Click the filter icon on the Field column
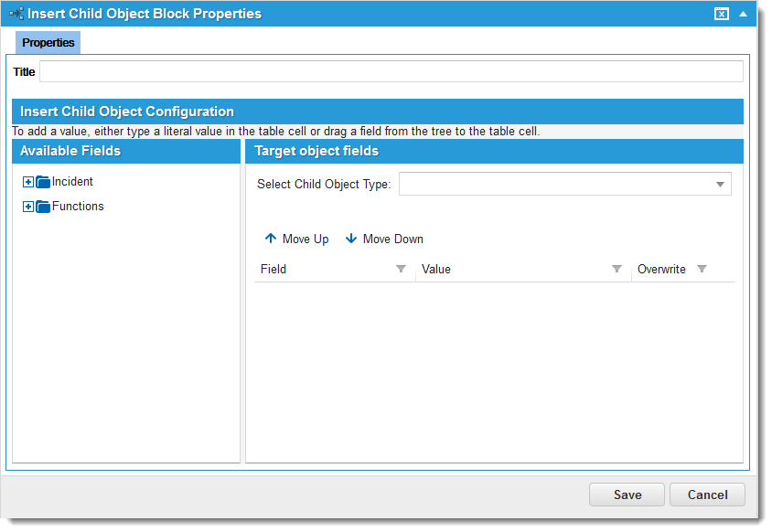This screenshot has width=772, height=532. [x=401, y=269]
